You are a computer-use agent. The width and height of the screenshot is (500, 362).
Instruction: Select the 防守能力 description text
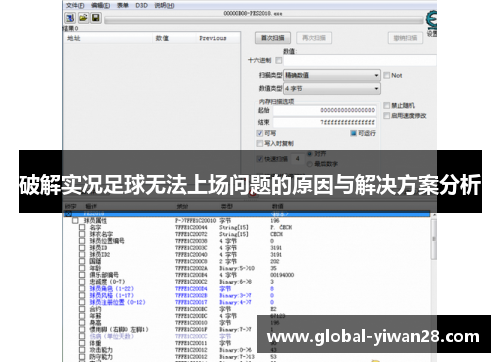(x=101, y=357)
